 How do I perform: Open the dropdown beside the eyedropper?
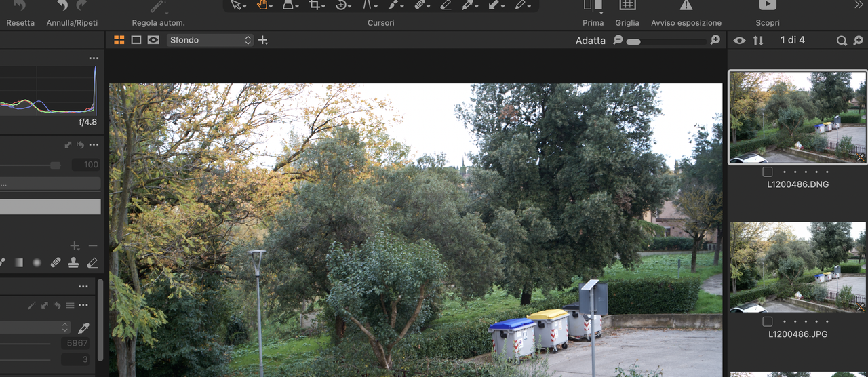coord(35,328)
